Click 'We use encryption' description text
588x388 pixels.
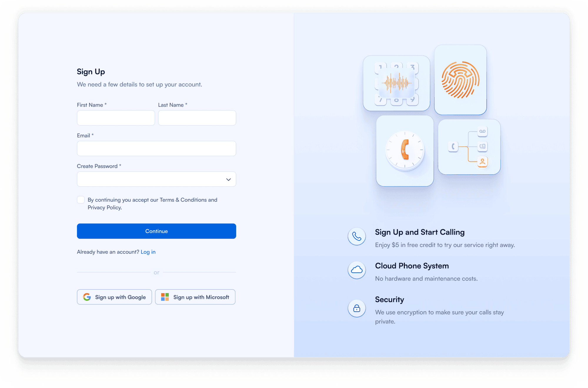coord(440,317)
